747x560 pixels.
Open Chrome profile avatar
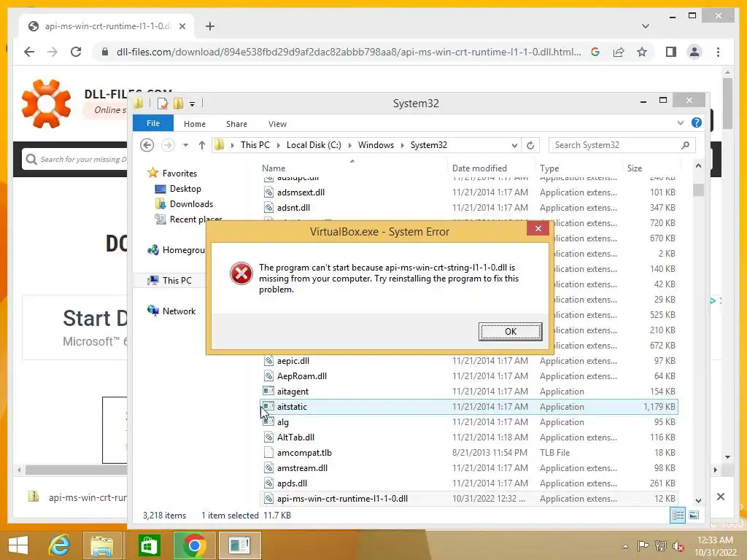(x=694, y=52)
